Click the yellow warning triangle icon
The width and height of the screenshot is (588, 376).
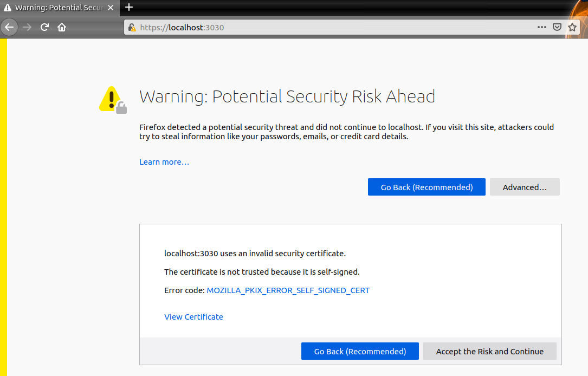click(111, 98)
